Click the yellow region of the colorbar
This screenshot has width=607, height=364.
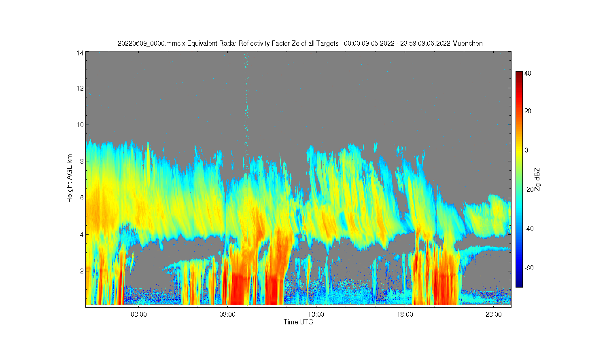coord(519,150)
